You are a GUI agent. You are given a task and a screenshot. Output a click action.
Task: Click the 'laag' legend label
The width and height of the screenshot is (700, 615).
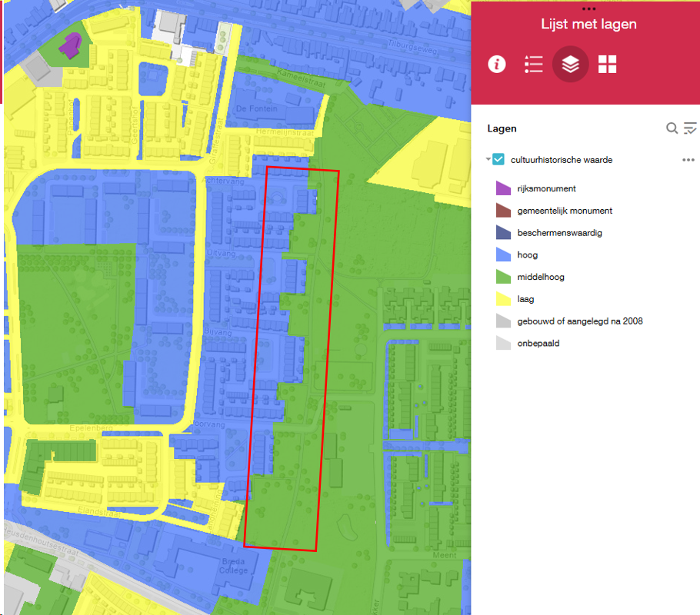525,299
